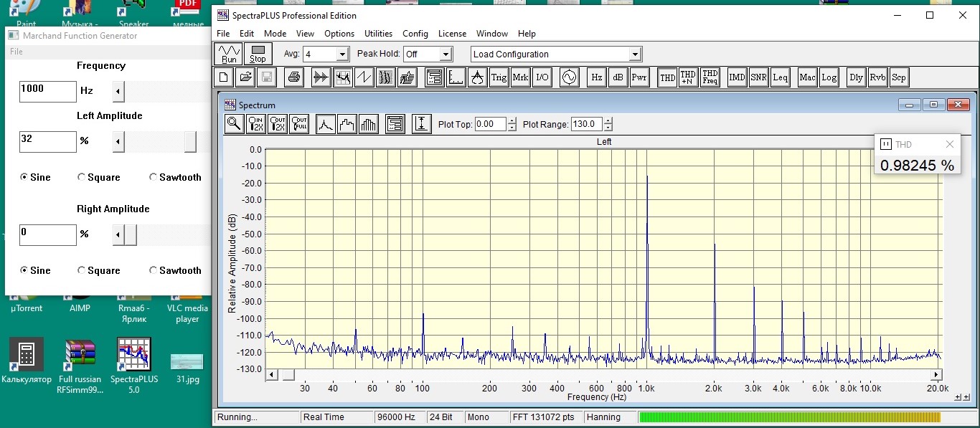Select Sine for the Right Amplitude waveform
980x428 pixels.
pyautogui.click(x=35, y=270)
